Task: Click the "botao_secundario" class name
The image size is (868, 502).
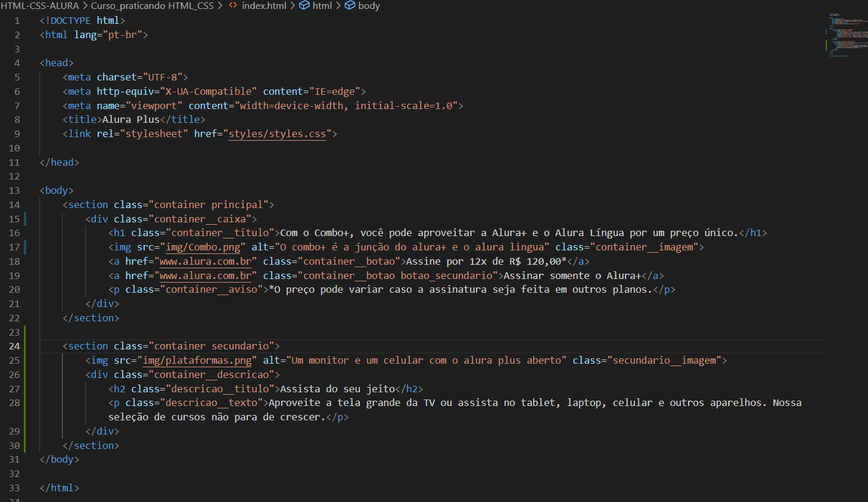Action: pyautogui.click(x=447, y=276)
